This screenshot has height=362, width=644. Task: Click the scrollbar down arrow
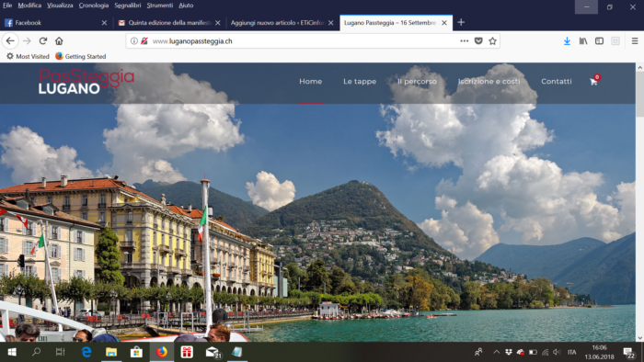tap(640, 338)
